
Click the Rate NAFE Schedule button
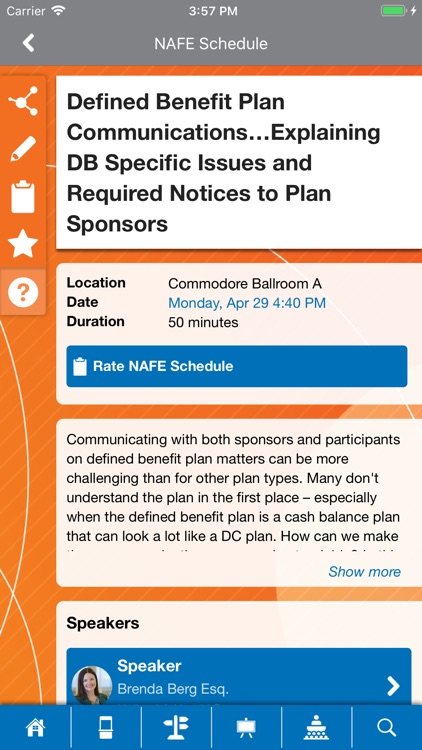pyautogui.click(x=237, y=366)
